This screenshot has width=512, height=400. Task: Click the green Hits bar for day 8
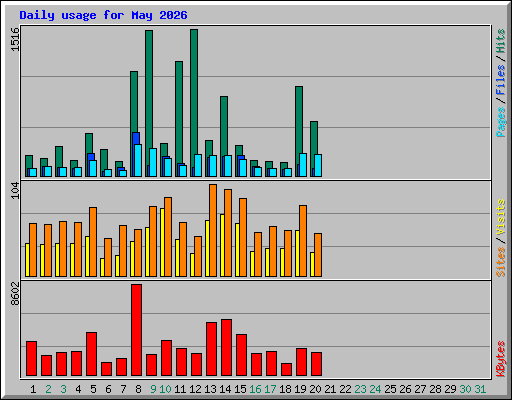(134, 102)
